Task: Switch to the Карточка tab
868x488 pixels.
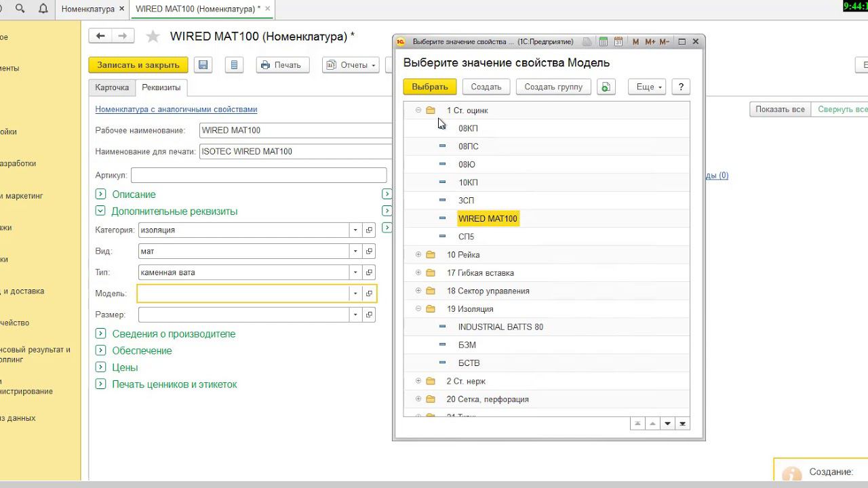Action: click(x=112, y=87)
